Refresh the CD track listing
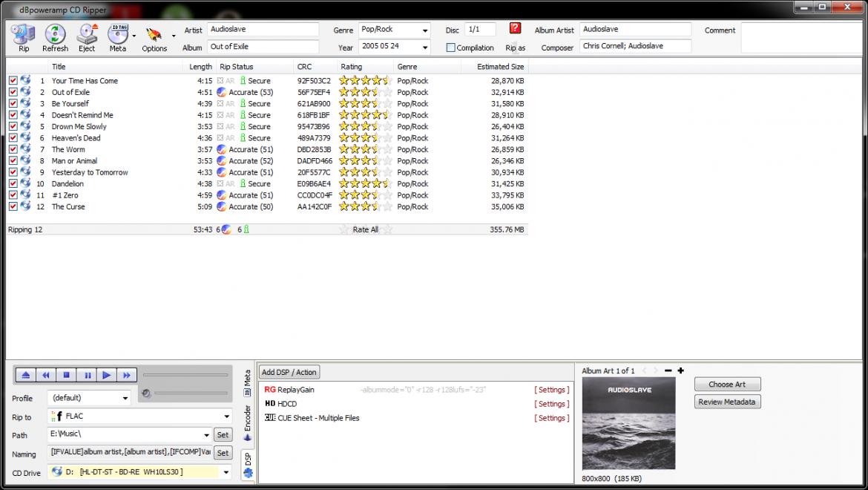The image size is (868, 490). point(55,36)
